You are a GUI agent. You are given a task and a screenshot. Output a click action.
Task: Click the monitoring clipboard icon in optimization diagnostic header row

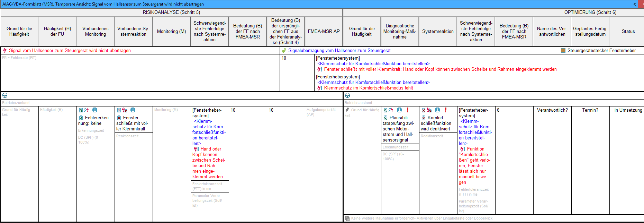[386, 110]
